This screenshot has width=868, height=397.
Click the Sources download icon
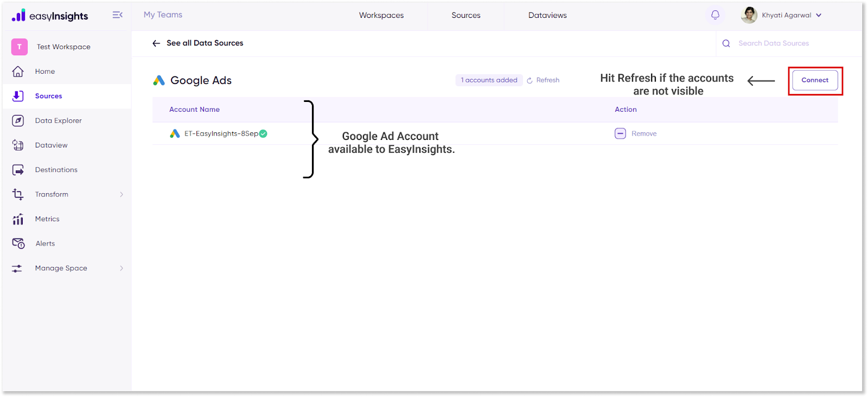[18, 96]
